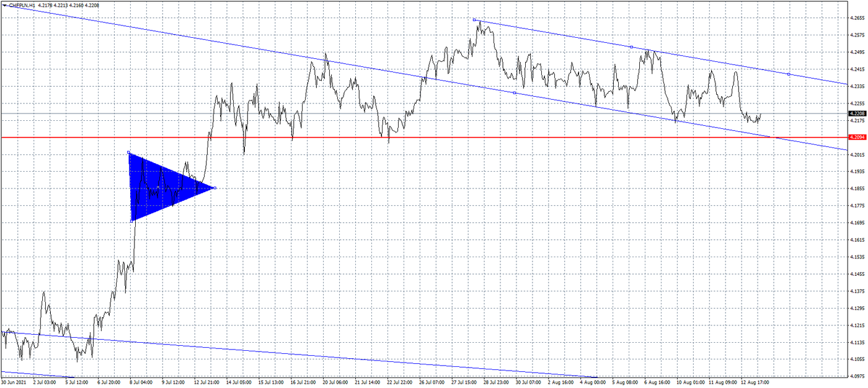
Task: Click the rightmost anchor on upper channel line
Action: (788, 74)
